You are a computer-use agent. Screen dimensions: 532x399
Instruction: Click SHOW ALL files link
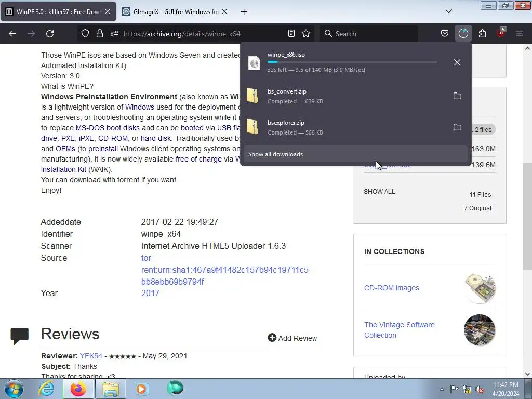379,191
